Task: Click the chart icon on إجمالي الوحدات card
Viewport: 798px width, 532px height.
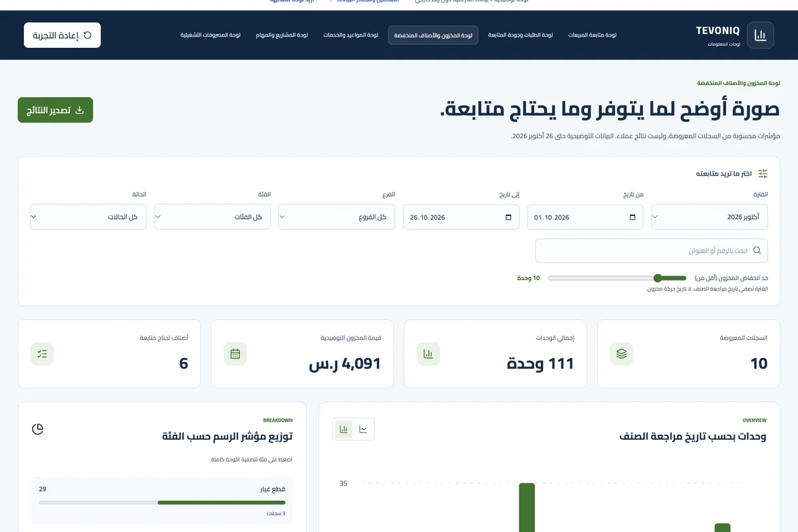Action: [428, 354]
